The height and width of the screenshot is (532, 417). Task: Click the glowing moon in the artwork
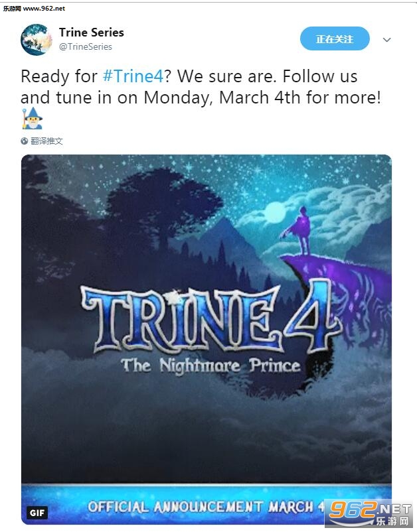pos(274,212)
